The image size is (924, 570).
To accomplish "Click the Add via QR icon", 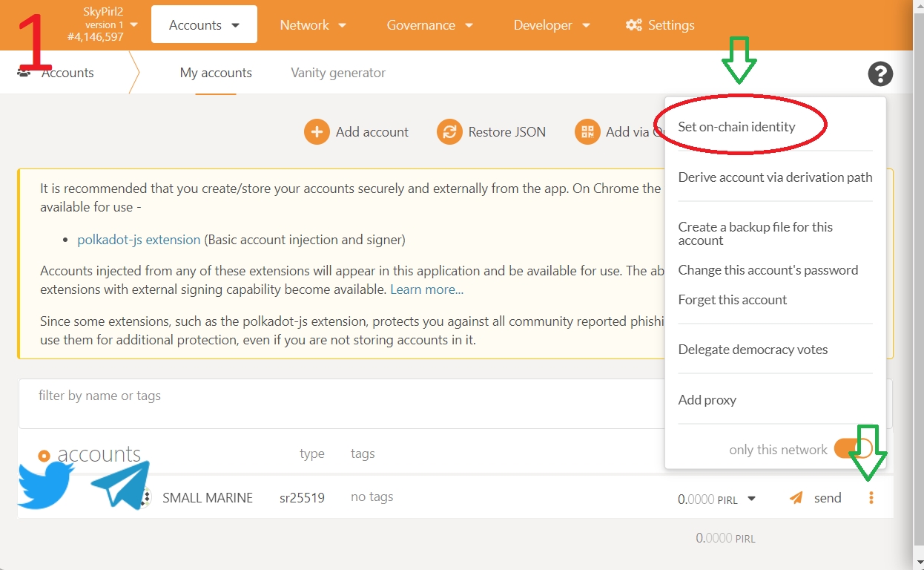I will [x=587, y=132].
